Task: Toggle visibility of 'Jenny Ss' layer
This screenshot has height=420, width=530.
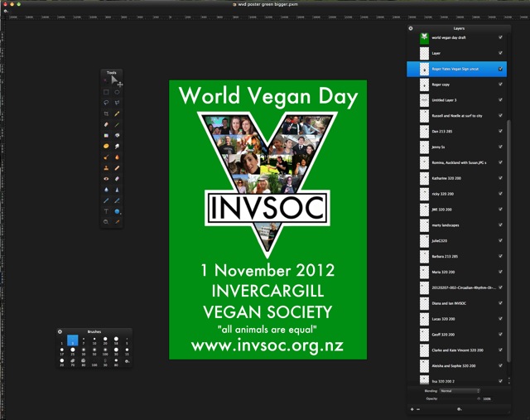Action: (x=501, y=147)
